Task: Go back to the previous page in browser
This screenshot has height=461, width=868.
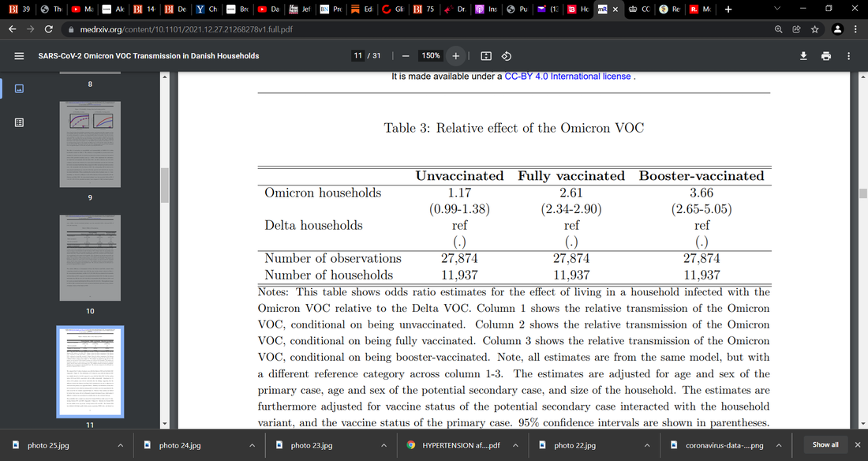Action: coord(12,29)
